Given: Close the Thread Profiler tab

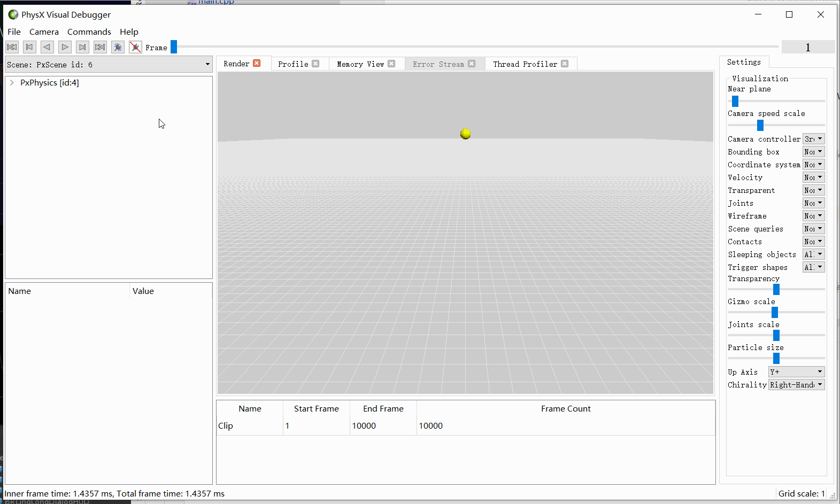Looking at the screenshot, I should [x=565, y=64].
